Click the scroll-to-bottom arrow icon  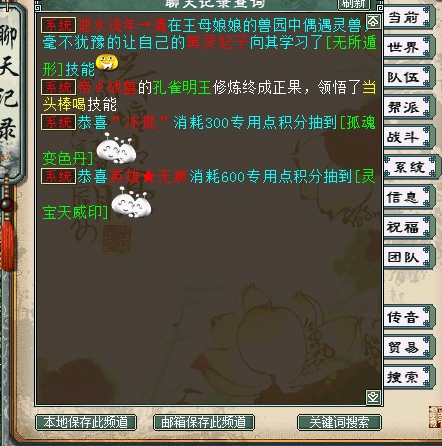pos(373,397)
